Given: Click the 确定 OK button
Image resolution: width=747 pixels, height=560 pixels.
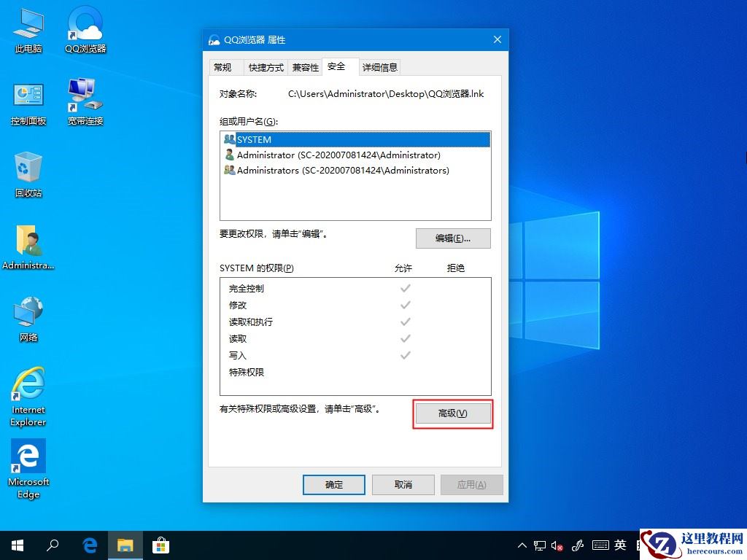Looking at the screenshot, I should click(333, 484).
